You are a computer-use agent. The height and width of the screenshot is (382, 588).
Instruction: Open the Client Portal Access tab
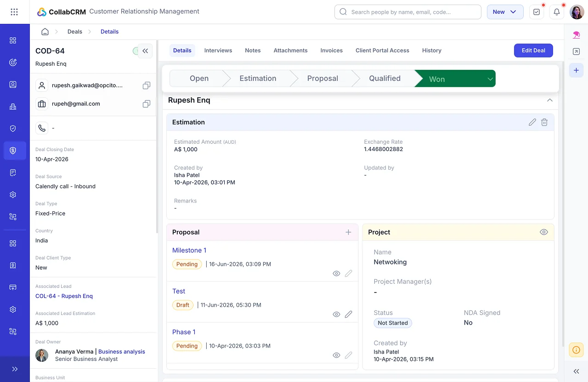[x=382, y=51]
